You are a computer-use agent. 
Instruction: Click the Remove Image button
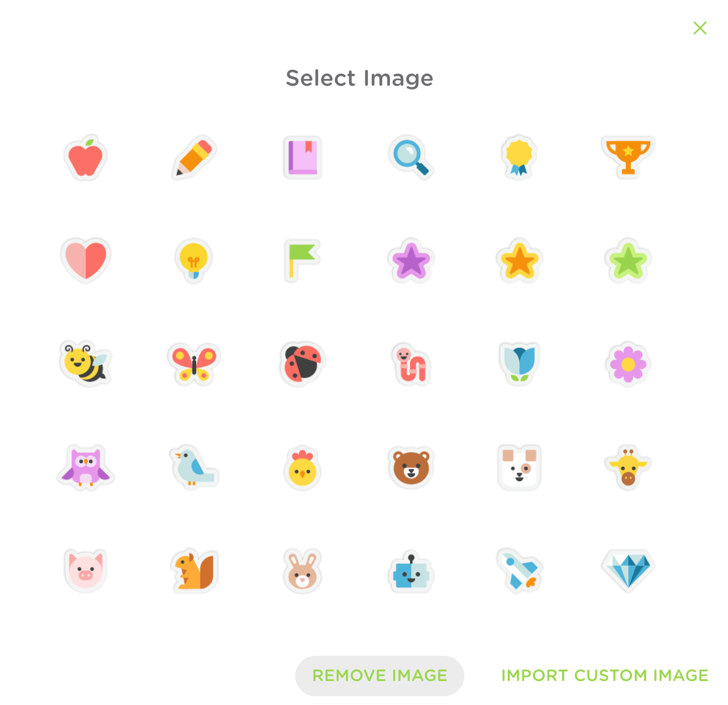point(380,675)
